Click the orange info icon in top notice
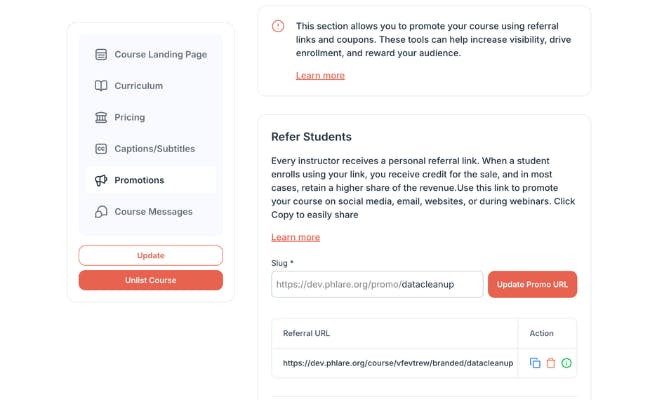 coord(278,26)
